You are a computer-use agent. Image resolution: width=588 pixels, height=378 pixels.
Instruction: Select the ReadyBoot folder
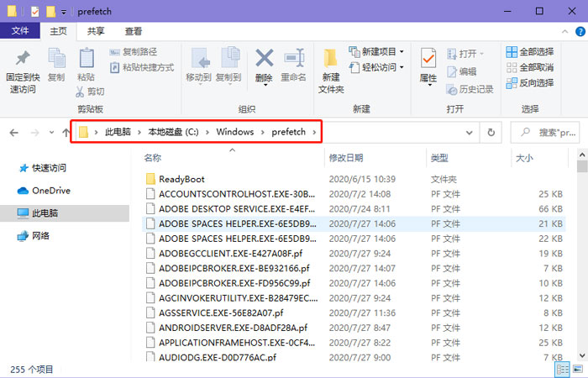(181, 179)
